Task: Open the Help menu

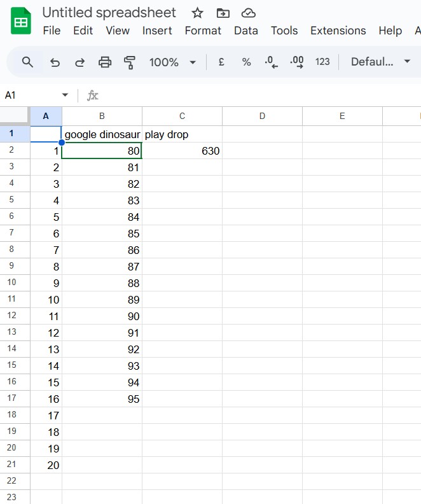Action: coord(390,31)
